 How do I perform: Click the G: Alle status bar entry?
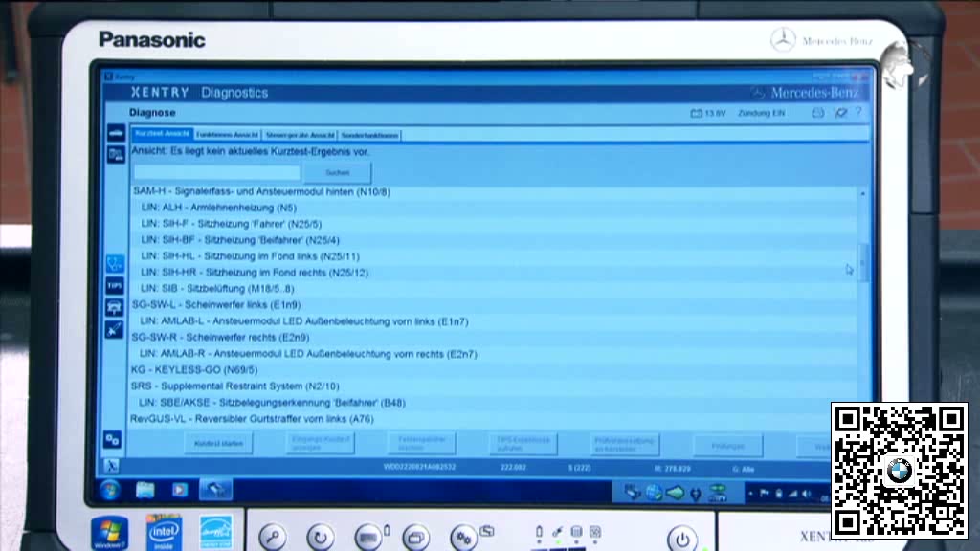pyautogui.click(x=743, y=469)
